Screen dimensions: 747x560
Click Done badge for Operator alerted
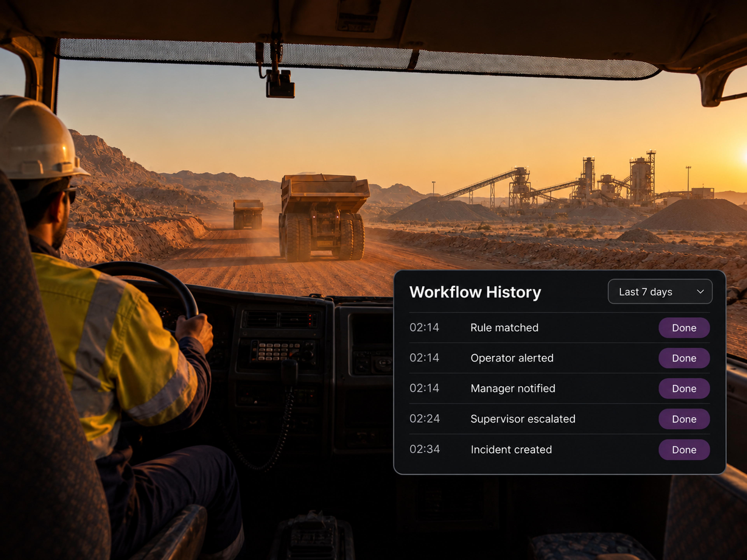pyautogui.click(x=684, y=358)
